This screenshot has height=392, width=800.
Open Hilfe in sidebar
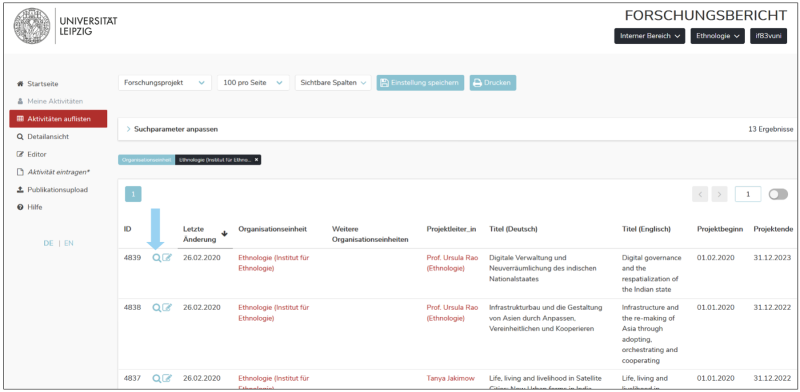pos(30,207)
